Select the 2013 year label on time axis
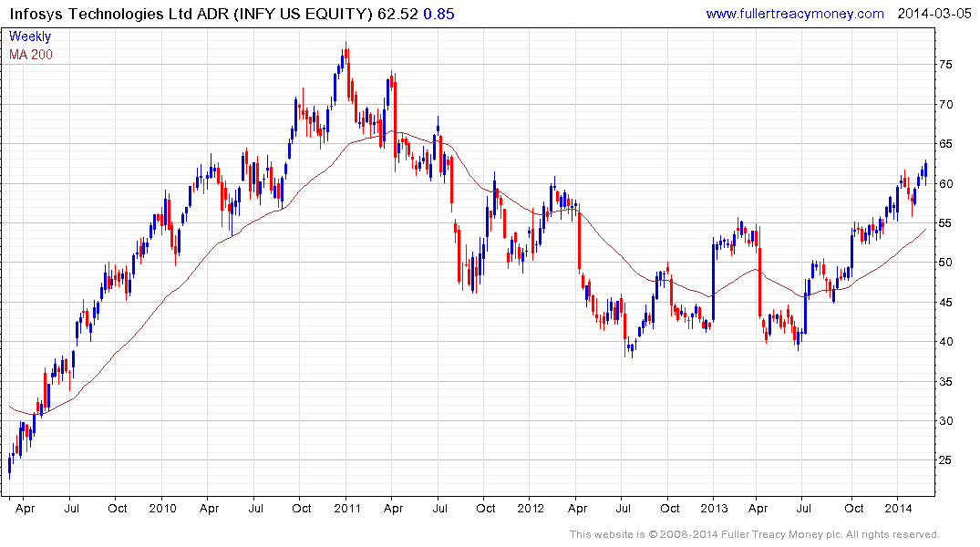Image resolution: width=980 pixels, height=547 pixels. point(715,508)
